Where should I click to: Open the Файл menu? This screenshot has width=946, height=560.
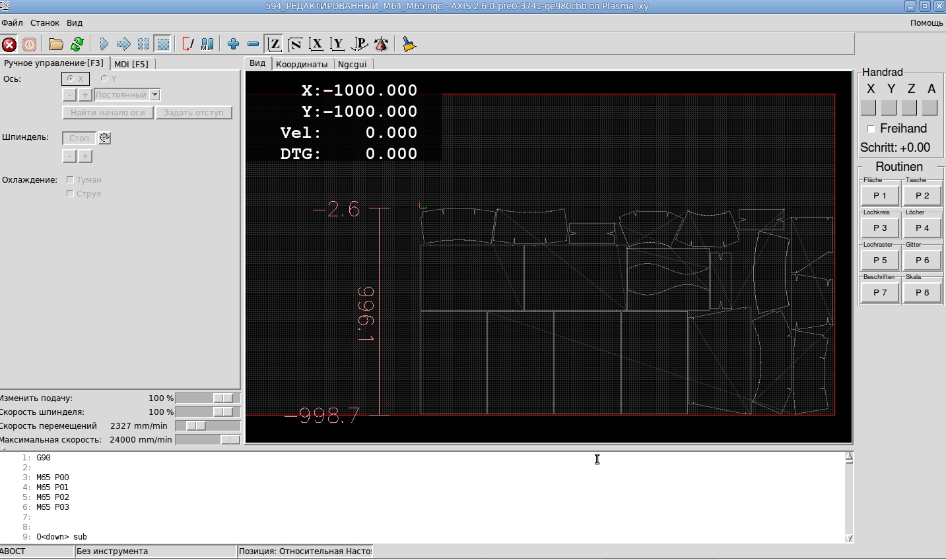(12, 22)
